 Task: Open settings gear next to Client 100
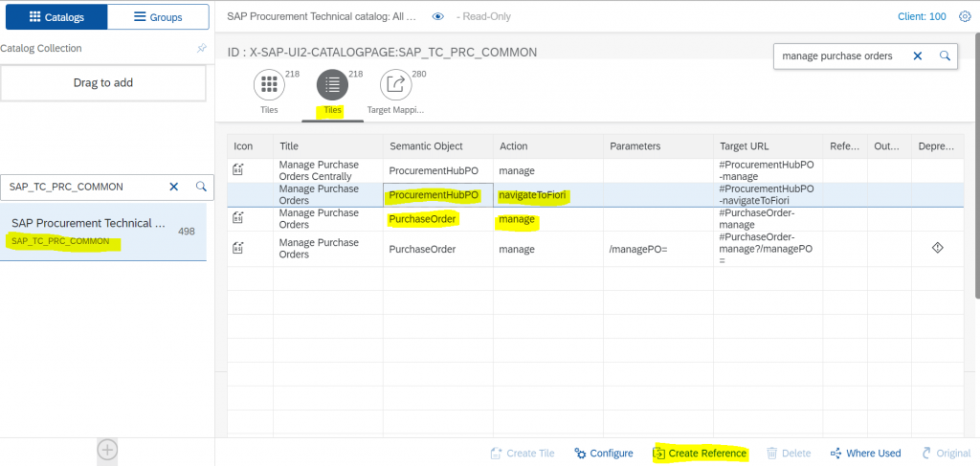click(965, 16)
